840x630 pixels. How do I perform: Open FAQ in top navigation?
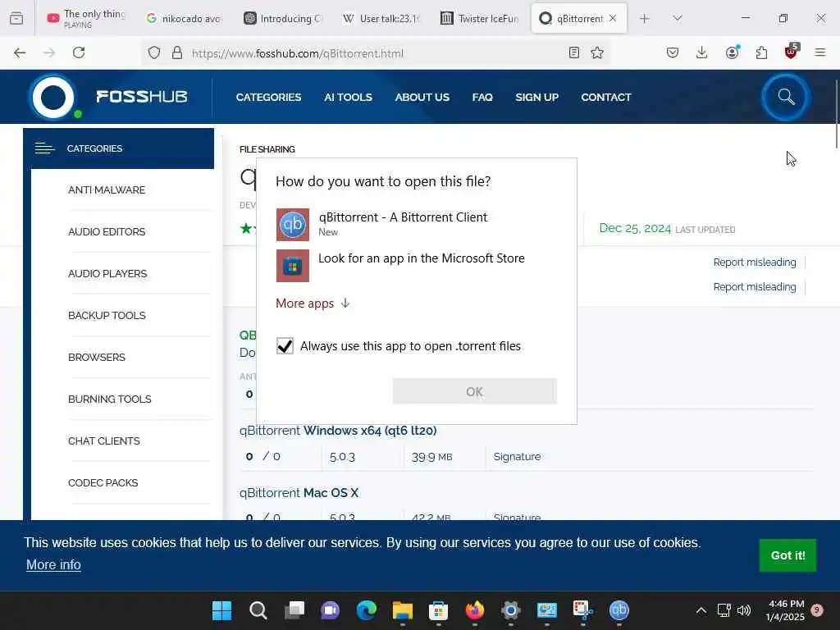[482, 97]
